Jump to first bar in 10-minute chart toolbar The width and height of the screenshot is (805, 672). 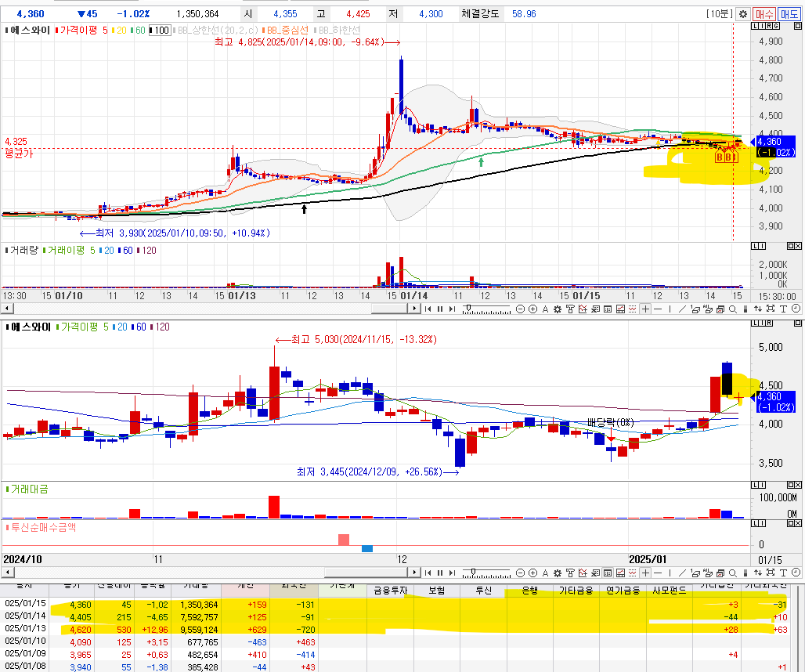(x=428, y=309)
